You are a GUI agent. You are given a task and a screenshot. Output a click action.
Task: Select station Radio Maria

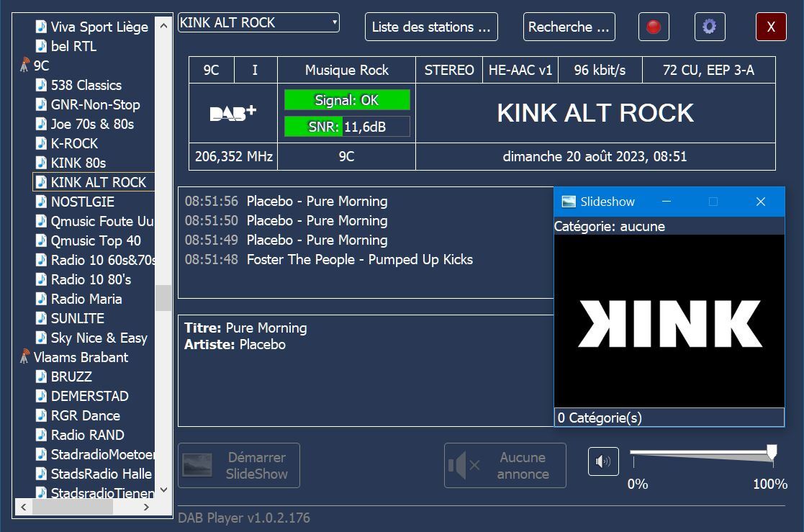(86, 299)
